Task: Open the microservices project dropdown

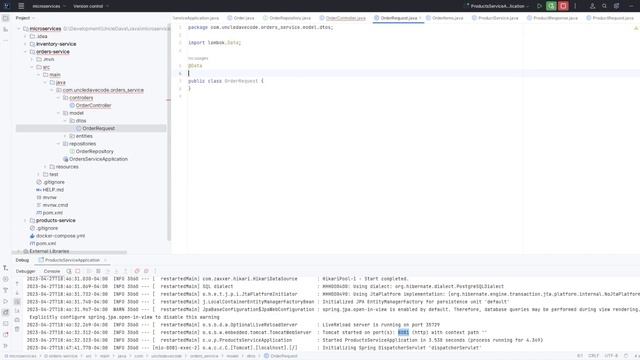Action: coord(49,6)
